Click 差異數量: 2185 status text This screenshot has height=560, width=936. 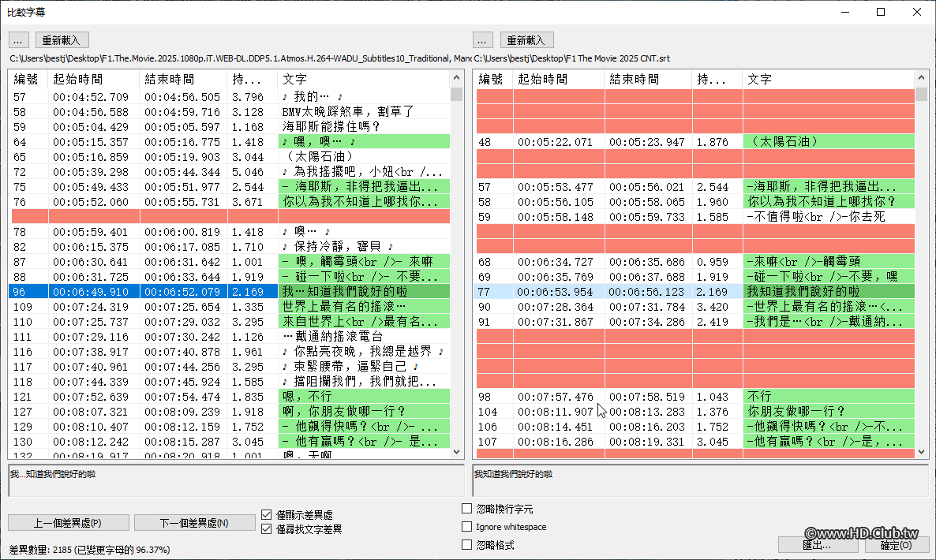click(x=89, y=550)
